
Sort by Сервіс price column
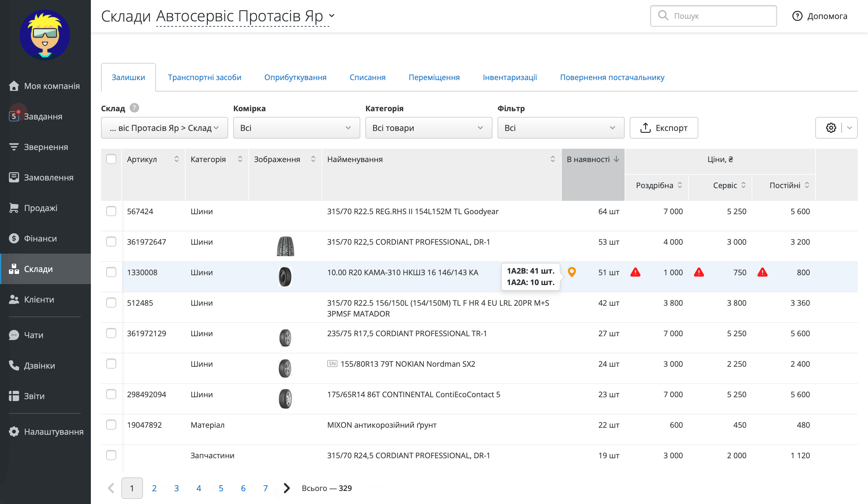pos(743,185)
